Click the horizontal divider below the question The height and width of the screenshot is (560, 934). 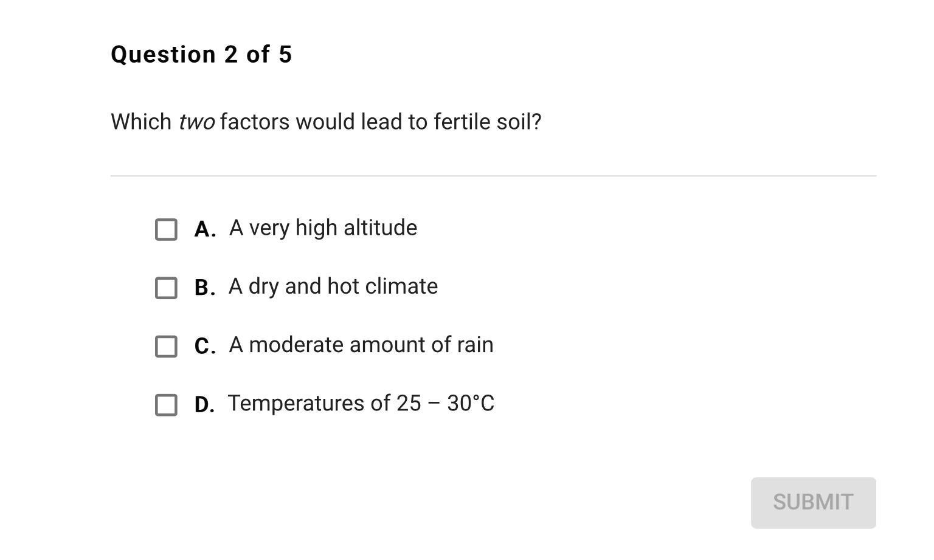pos(493,176)
